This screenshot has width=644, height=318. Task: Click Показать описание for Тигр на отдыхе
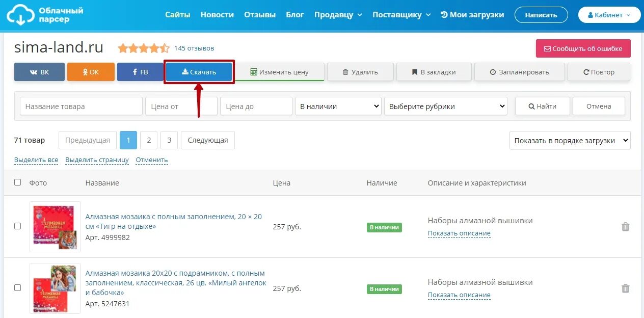point(459,233)
